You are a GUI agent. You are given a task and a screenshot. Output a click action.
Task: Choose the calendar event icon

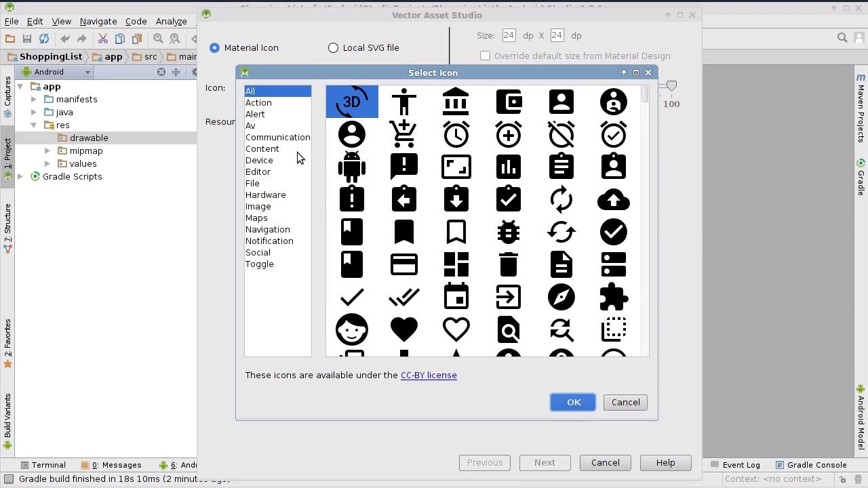pyautogui.click(x=456, y=297)
